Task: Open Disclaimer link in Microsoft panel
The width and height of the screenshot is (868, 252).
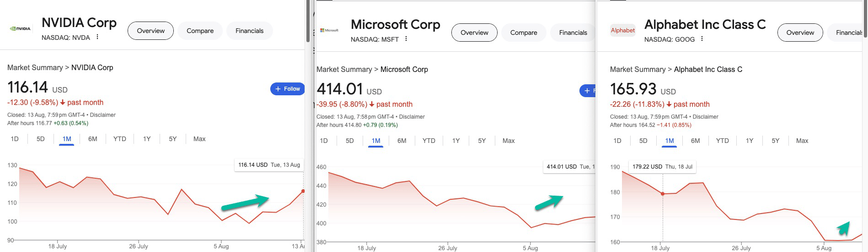Action: 412,117
